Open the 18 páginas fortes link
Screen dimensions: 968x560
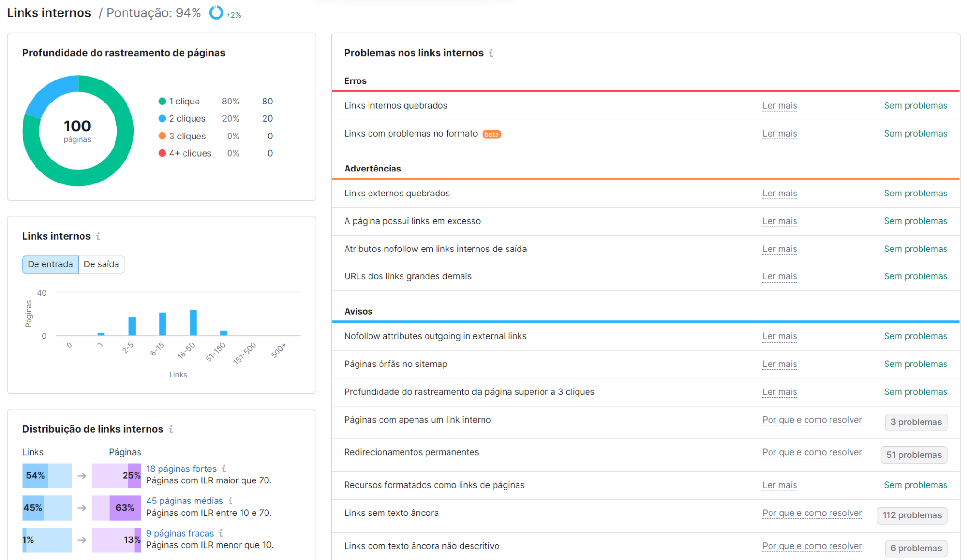181,469
